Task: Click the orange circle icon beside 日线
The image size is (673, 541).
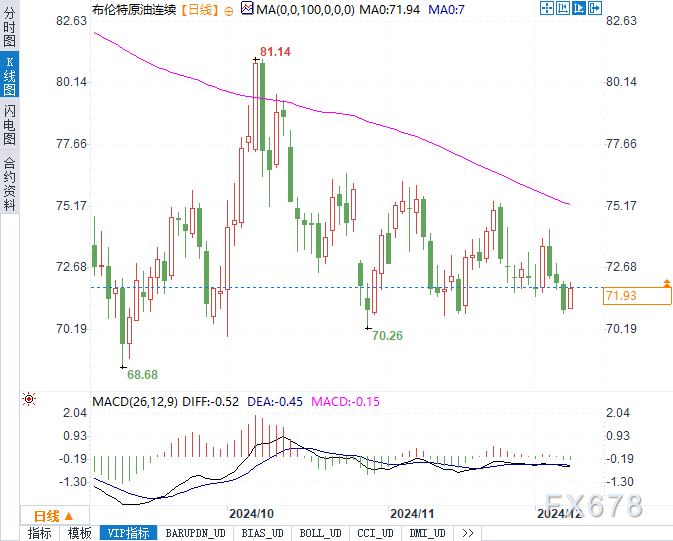Action: pyautogui.click(x=229, y=11)
